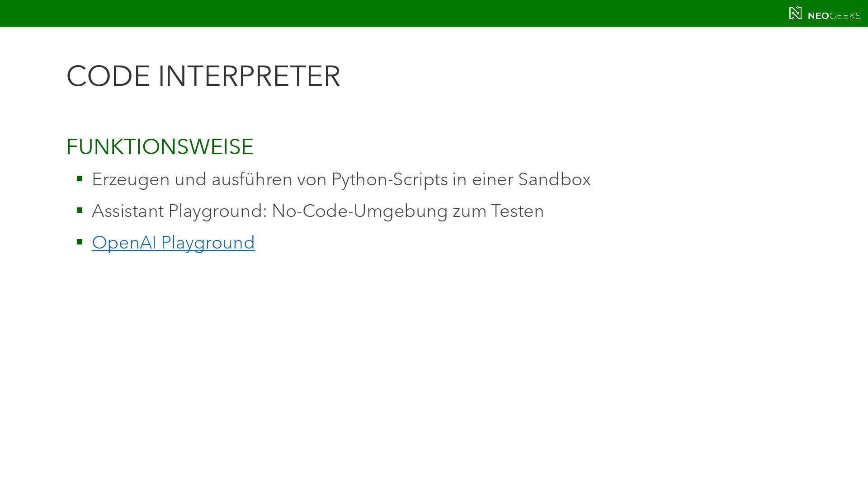Screen dimensions: 868x488
Task: Click the text No-Code-Umgebung
Action: click(x=360, y=211)
